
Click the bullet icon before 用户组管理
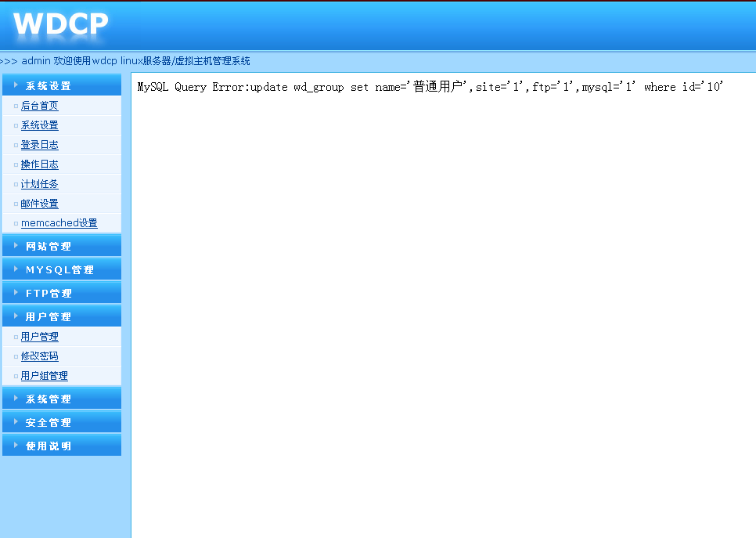coord(16,376)
